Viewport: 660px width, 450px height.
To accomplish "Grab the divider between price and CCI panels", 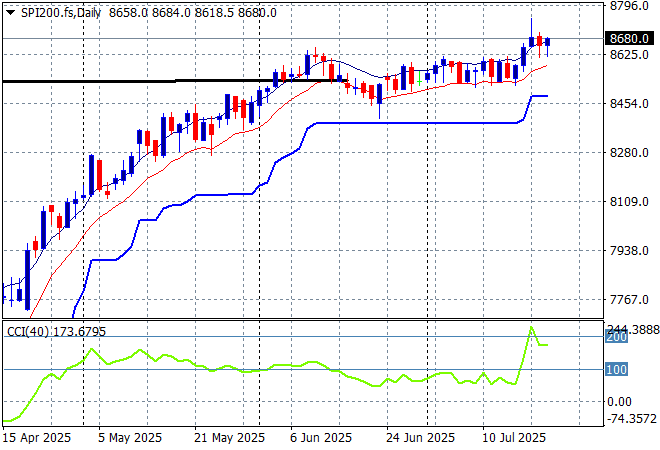I will coord(300,320).
